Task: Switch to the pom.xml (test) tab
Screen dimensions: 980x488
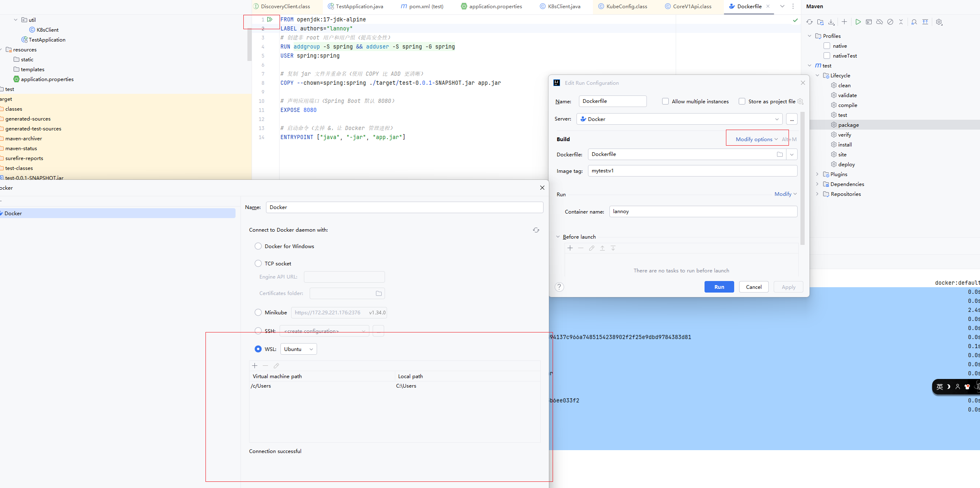Action: click(x=422, y=6)
